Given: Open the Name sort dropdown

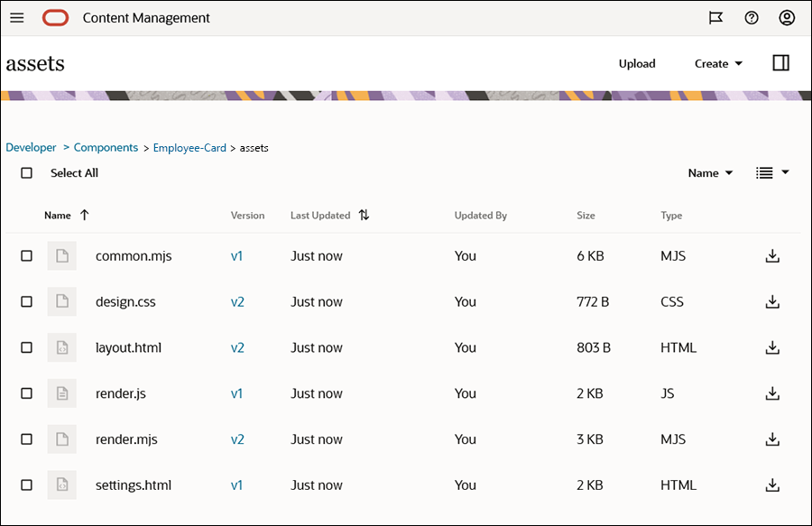Looking at the screenshot, I should 710,173.
